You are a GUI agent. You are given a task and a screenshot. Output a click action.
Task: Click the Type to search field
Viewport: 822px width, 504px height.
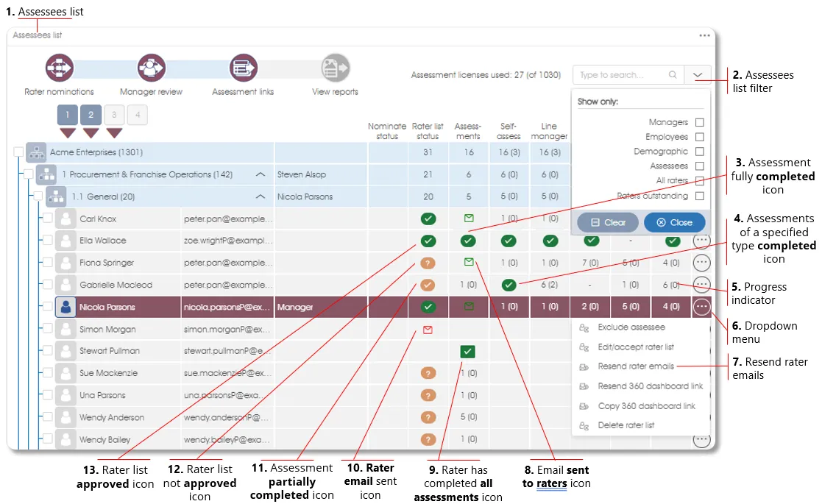(x=622, y=75)
